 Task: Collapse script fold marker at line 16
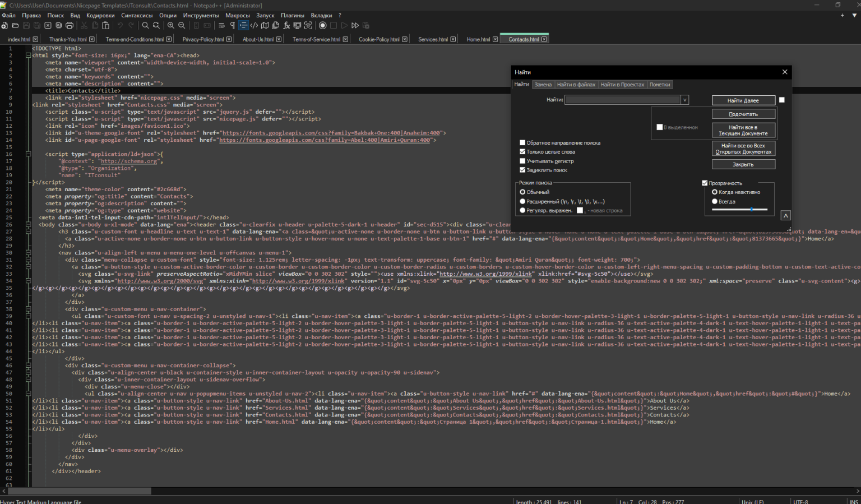[28, 154]
